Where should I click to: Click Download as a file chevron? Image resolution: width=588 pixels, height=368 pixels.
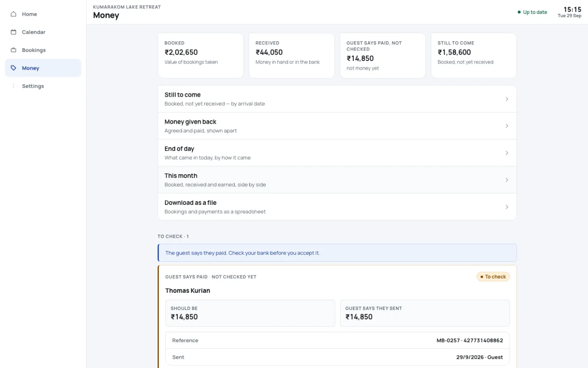507,207
